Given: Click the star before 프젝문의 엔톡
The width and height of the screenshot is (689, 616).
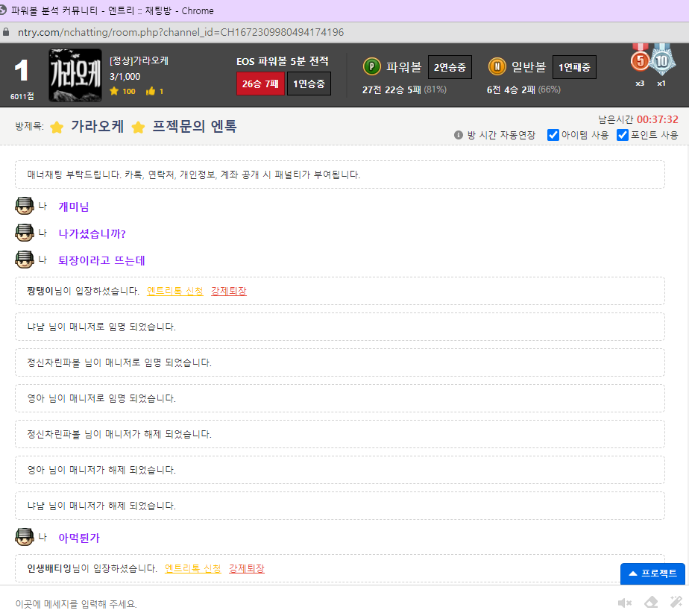Looking at the screenshot, I should click(x=138, y=128).
